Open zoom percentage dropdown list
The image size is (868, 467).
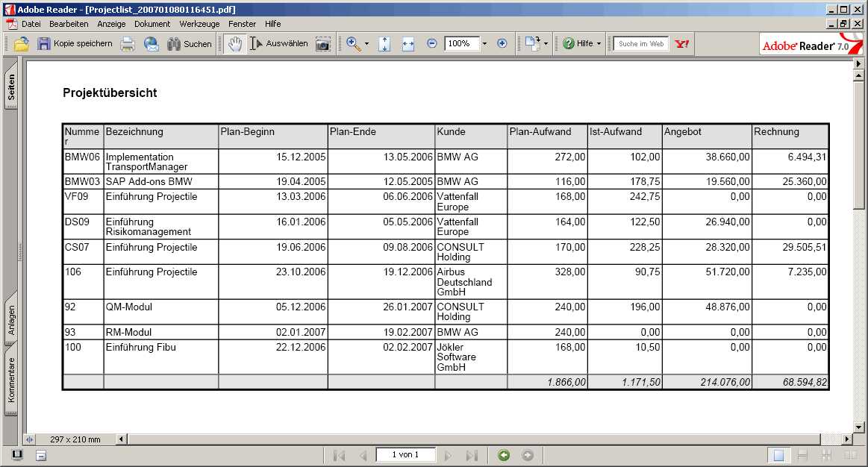point(484,44)
